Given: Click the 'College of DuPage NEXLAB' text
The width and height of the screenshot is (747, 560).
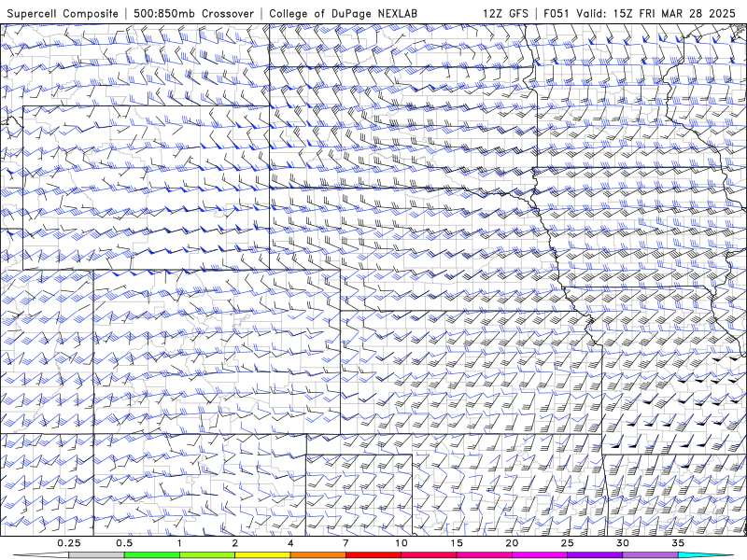Looking at the screenshot, I should [343, 13].
